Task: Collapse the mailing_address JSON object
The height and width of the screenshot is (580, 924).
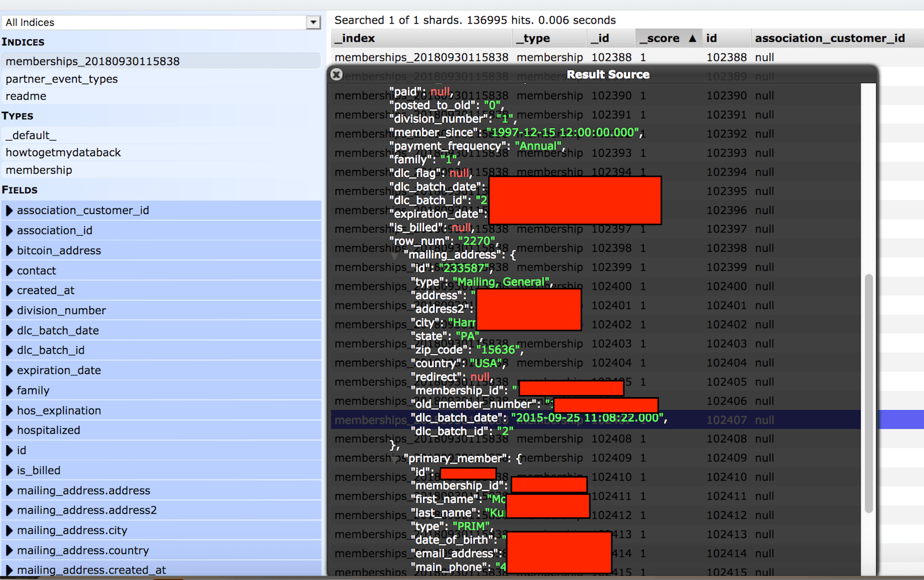Action: [395, 256]
